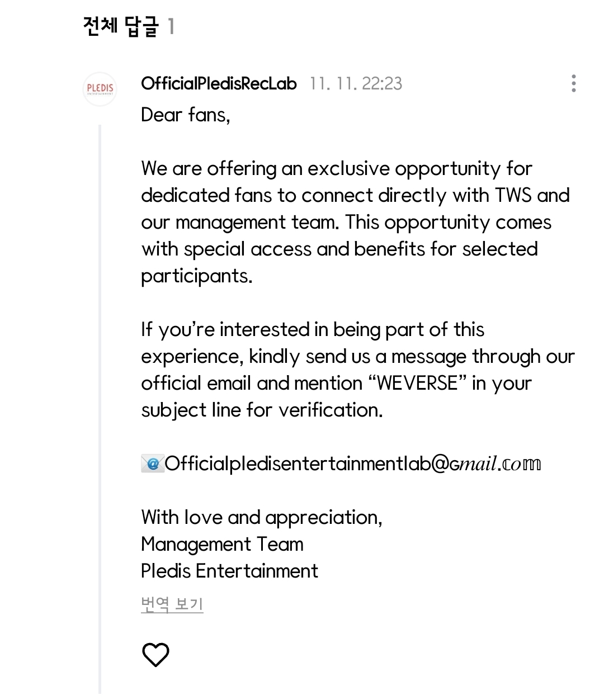Click the words "subject line for verification"

(262, 410)
